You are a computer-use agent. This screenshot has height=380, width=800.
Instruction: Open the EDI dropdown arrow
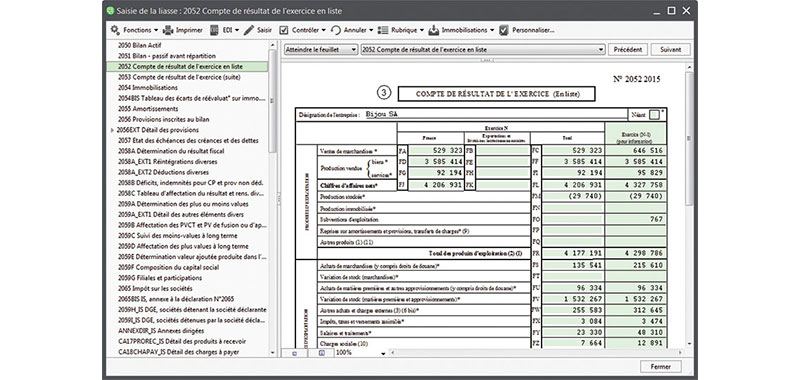pyautogui.click(x=237, y=31)
